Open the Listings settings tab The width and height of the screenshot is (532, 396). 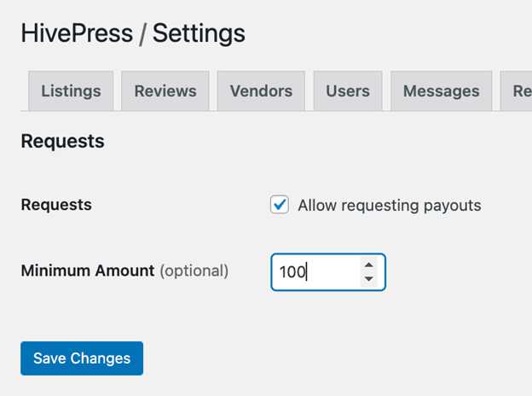[x=71, y=91]
